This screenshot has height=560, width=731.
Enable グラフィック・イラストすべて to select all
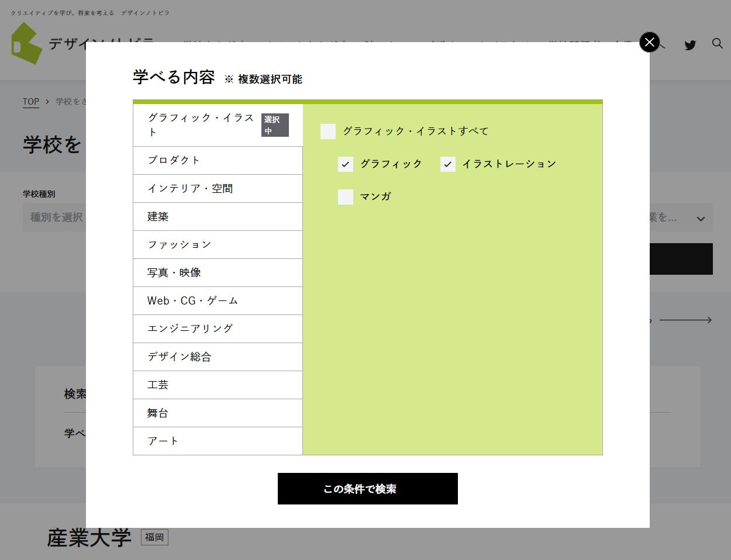point(327,132)
